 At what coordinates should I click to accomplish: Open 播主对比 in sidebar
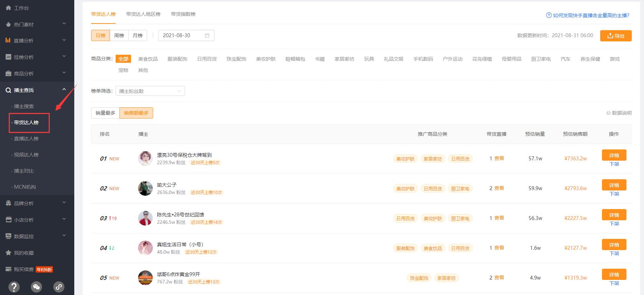tap(24, 171)
